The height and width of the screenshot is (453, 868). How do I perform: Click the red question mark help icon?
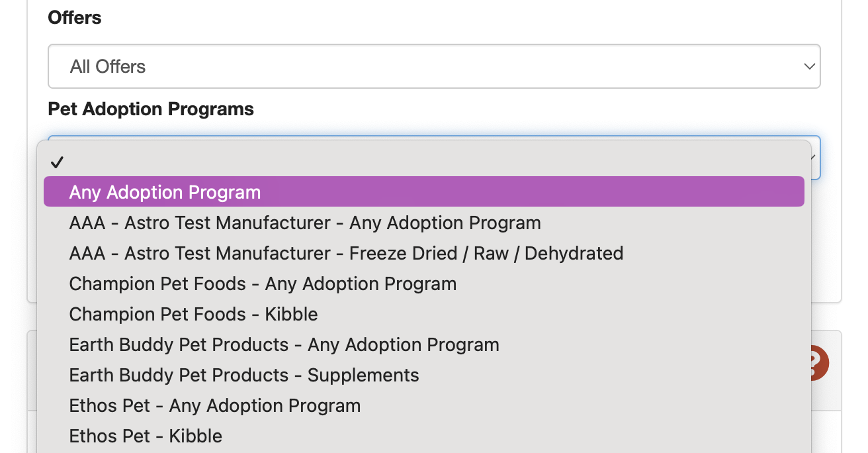click(819, 363)
